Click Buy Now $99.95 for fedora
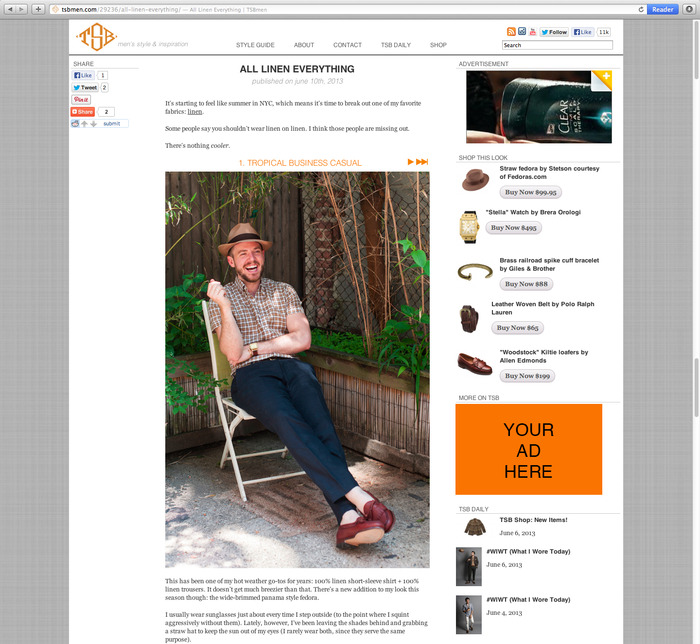Screen dimensions: 700x644 tap(530, 192)
